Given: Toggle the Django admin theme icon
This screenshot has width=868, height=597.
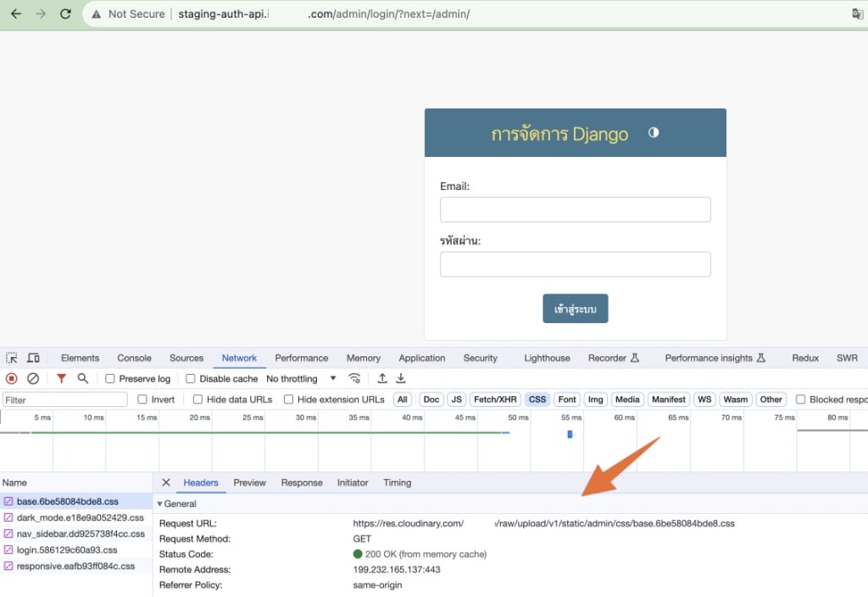Looking at the screenshot, I should pos(654,132).
